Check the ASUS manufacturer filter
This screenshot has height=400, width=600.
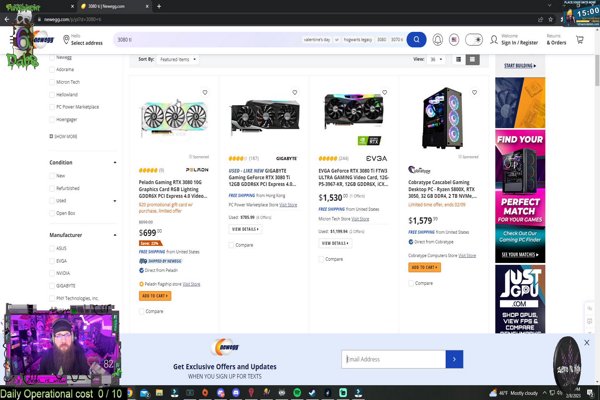pos(52,248)
